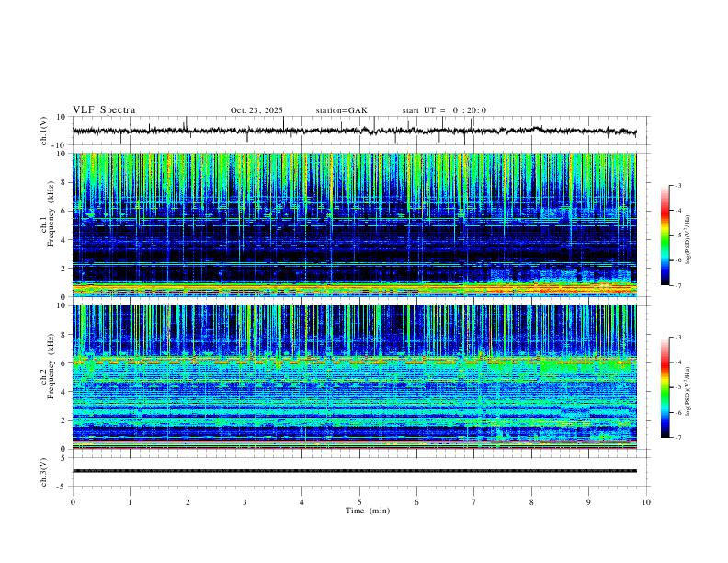728x563 pixels.
Task: Click the date "Oct. 23, 2025"
Action: (256, 110)
